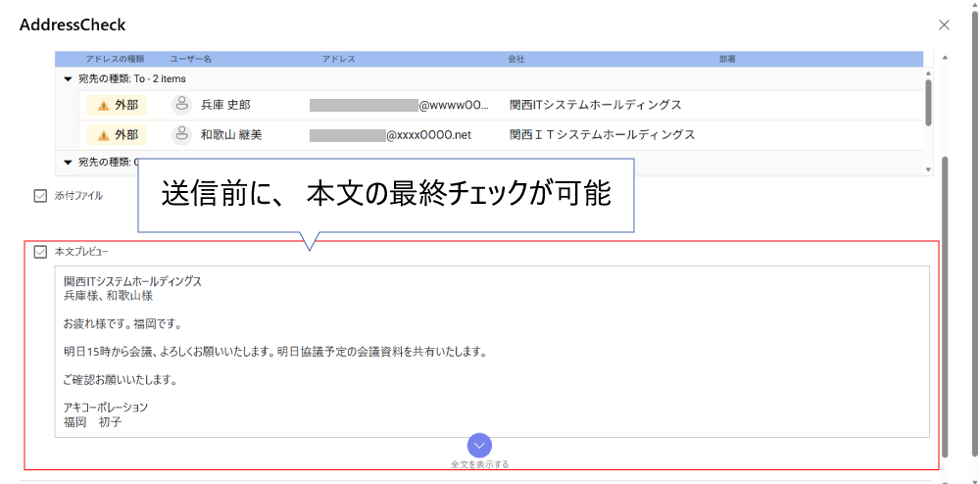Click the アドレス column header
This screenshot has width=980, height=484.
point(338,59)
